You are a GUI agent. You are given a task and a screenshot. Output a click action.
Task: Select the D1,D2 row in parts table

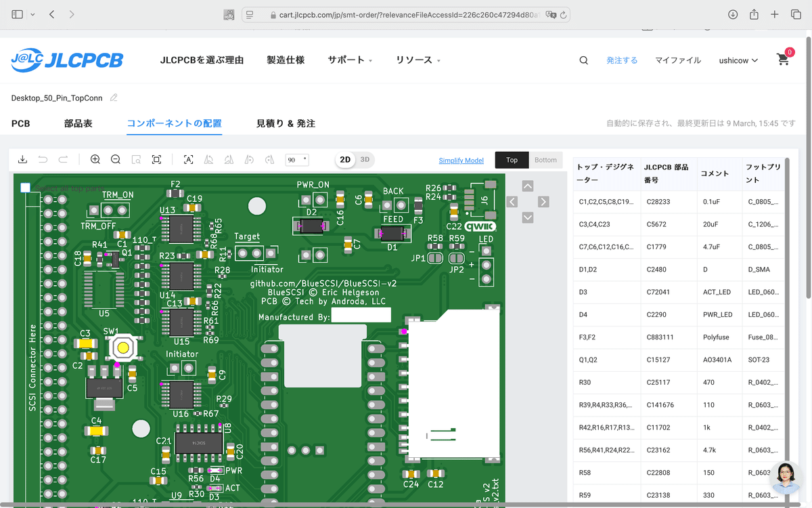tap(679, 270)
